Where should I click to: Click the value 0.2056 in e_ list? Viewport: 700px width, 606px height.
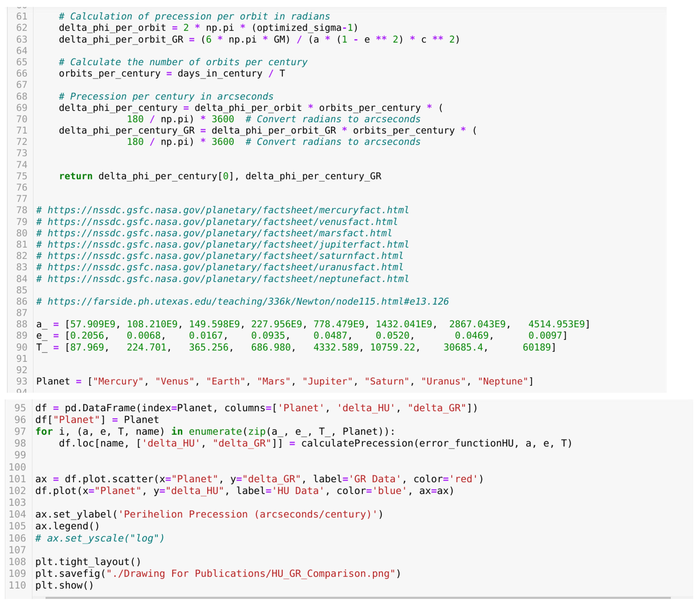[x=87, y=336]
